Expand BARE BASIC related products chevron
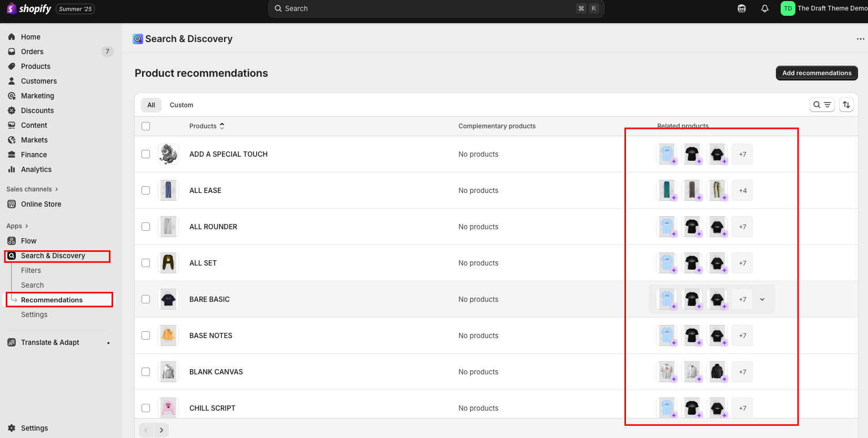The image size is (868, 438). pos(762,299)
